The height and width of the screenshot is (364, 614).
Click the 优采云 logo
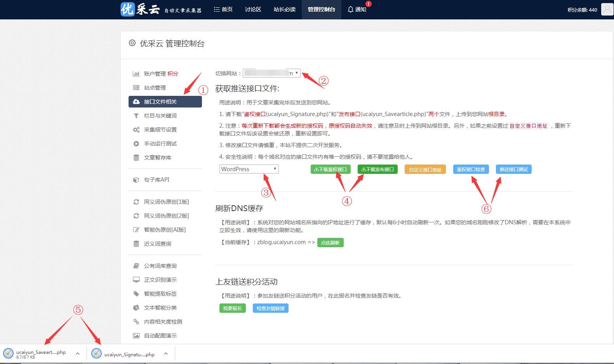[140, 9]
